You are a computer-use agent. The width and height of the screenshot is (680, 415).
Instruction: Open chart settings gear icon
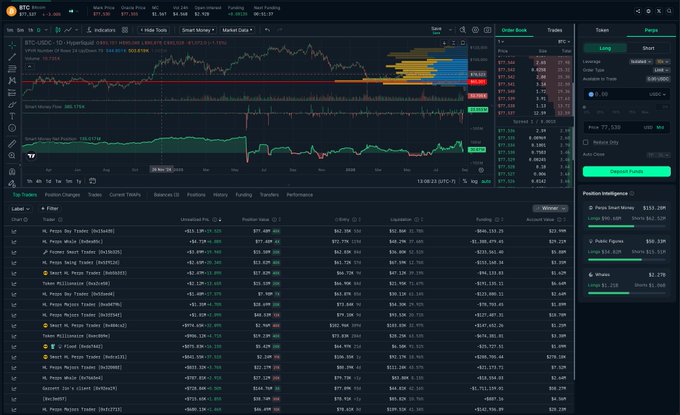(x=475, y=30)
